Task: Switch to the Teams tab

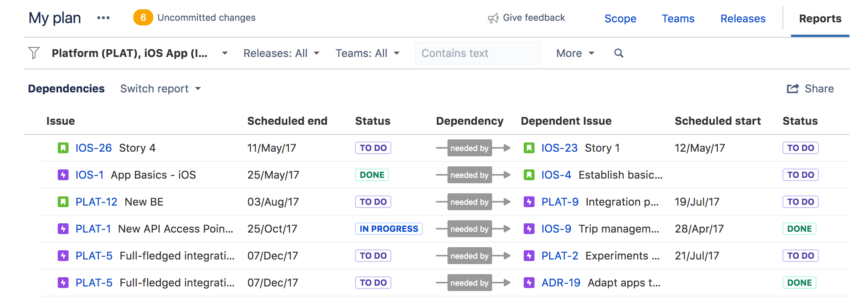Action: click(x=678, y=18)
